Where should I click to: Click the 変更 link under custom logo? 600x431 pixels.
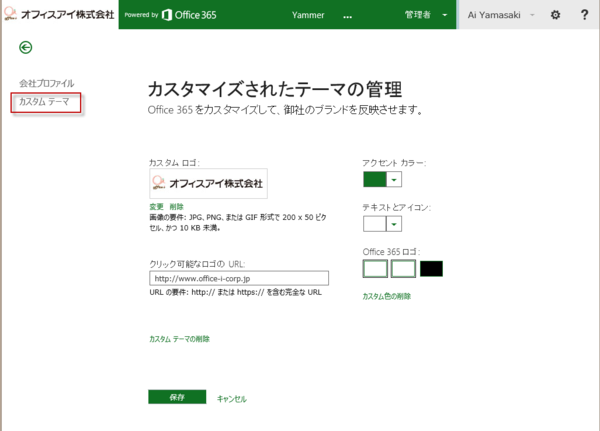[x=157, y=207]
